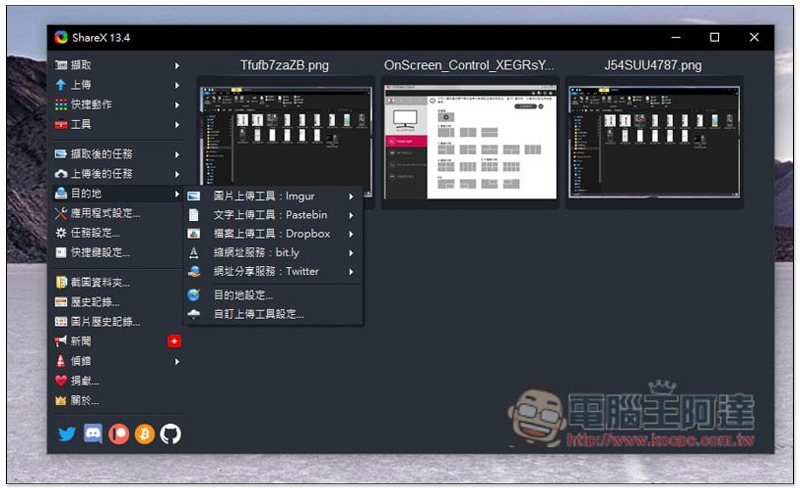This screenshot has height=490, width=800.
Task: Select 縮網址服務：bit.ly menu item
Action: pos(273,253)
